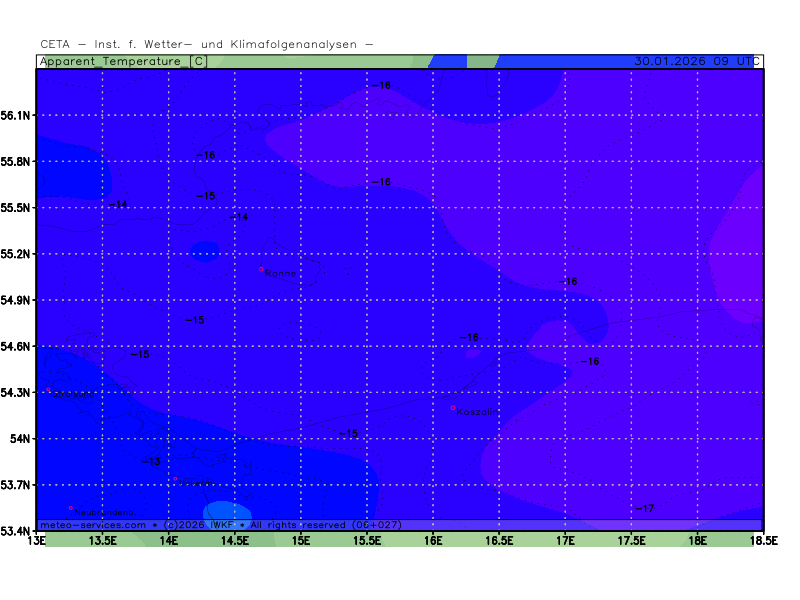This screenshot has width=800, height=600.
Task: Click the 15E longitude axis label
Action: [x=301, y=541]
